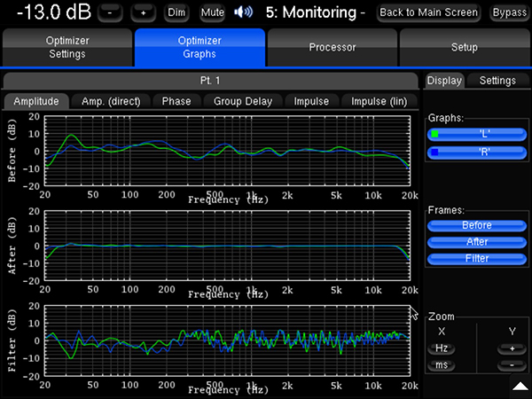Click the up arrow in bottom corner
The image size is (532, 399).
[x=520, y=387]
